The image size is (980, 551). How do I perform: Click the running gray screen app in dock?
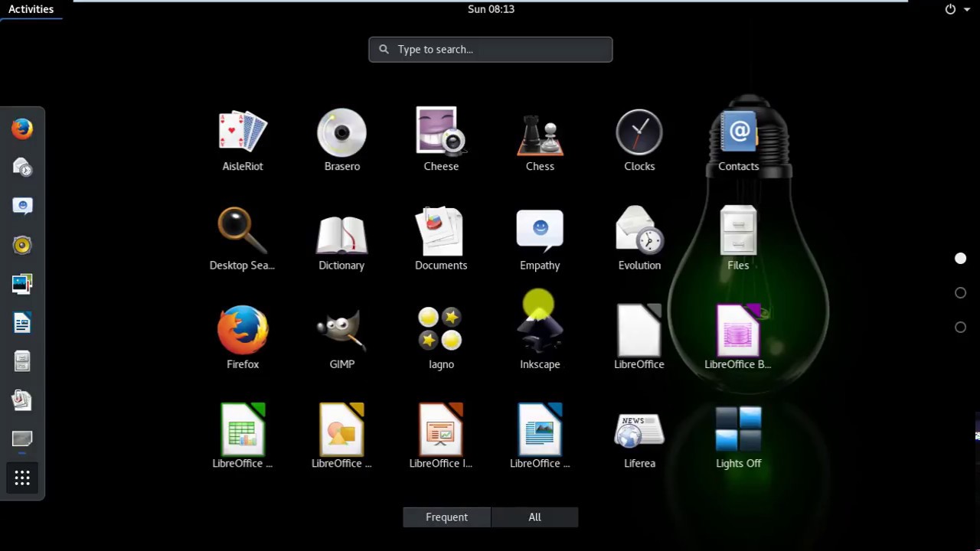22,439
